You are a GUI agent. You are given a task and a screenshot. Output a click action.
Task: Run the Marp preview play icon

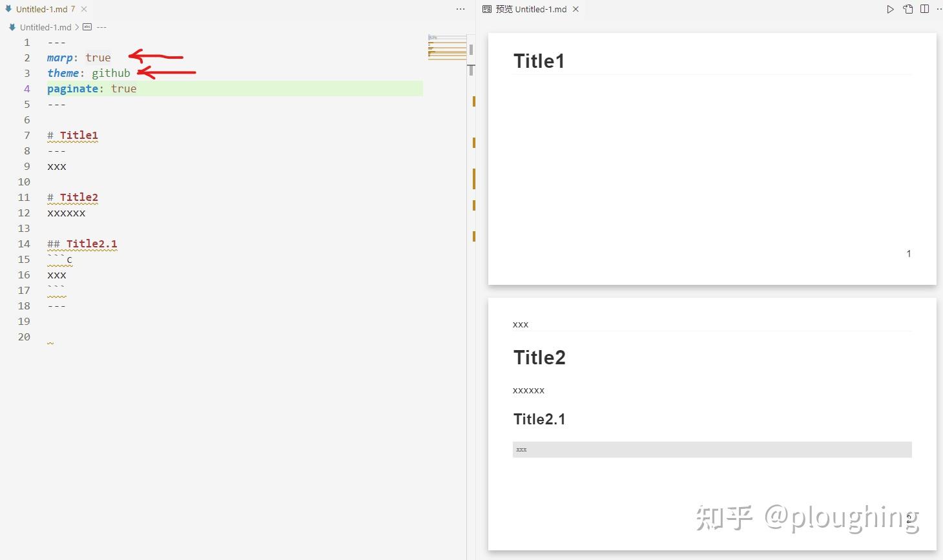890,9
